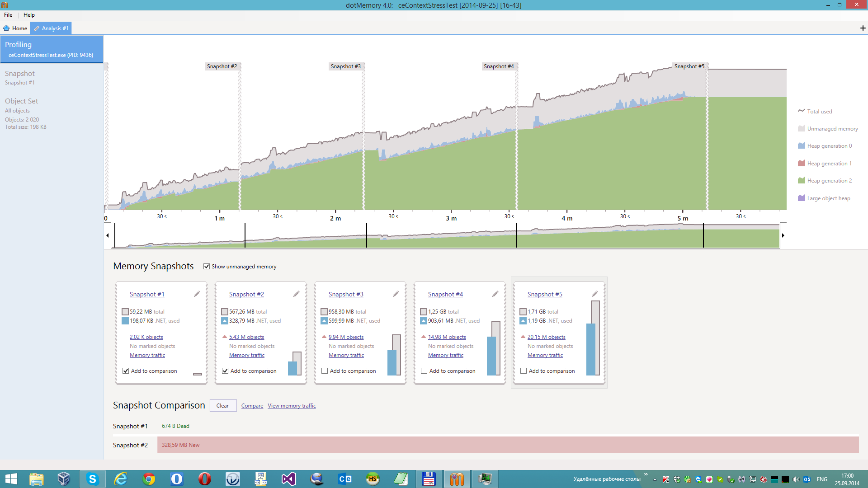868x488 pixels.
Task: Switch to the Home tab
Action: [x=15, y=28]
